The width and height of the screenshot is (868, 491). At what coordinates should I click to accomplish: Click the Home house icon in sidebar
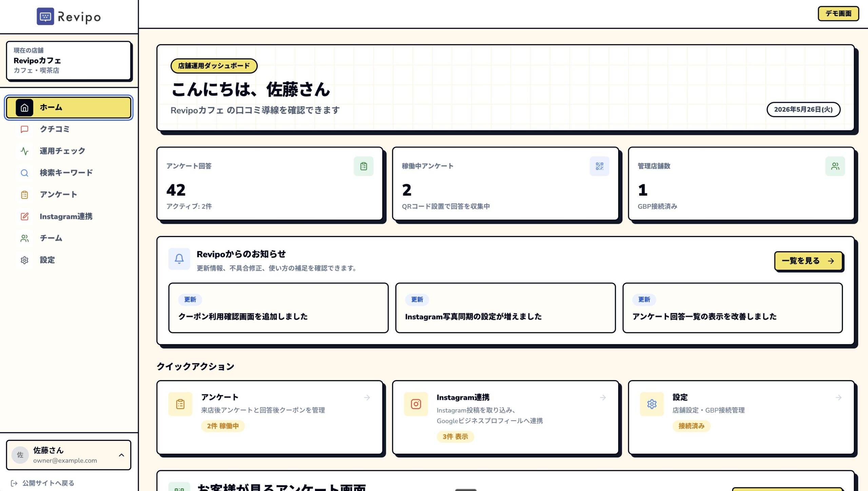click(x=24, y=107)
